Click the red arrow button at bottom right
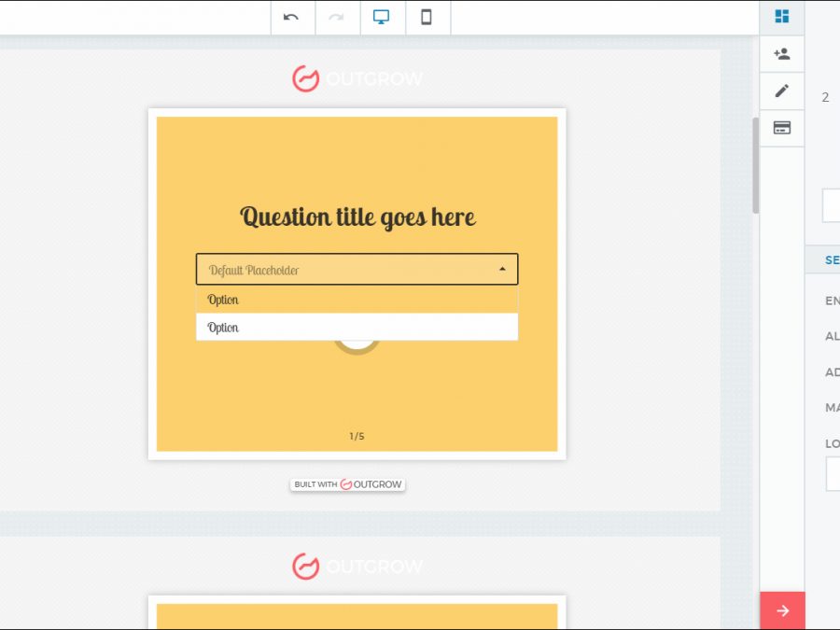The width and height of the screenshot is (840, 630). (x=782, y=610)
